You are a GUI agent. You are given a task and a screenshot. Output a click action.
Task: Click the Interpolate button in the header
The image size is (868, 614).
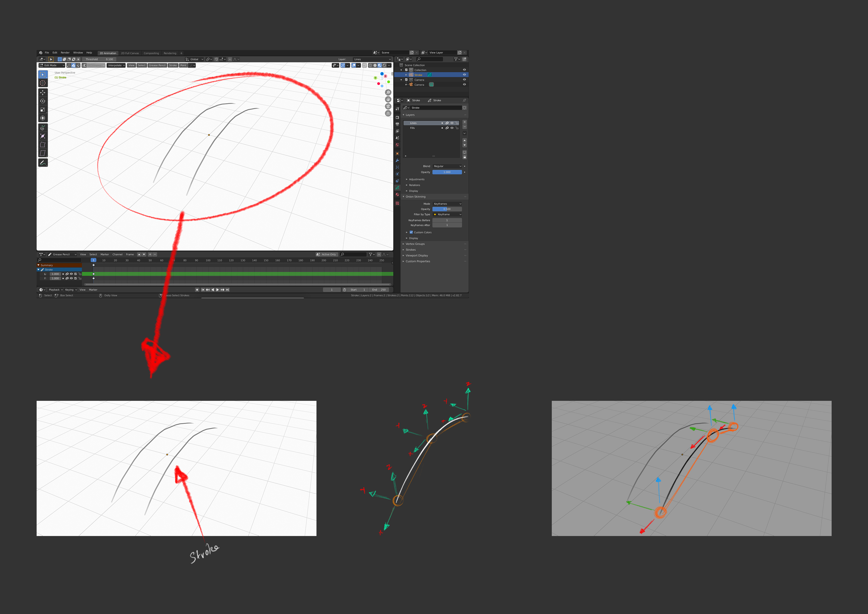pos(116,65)
